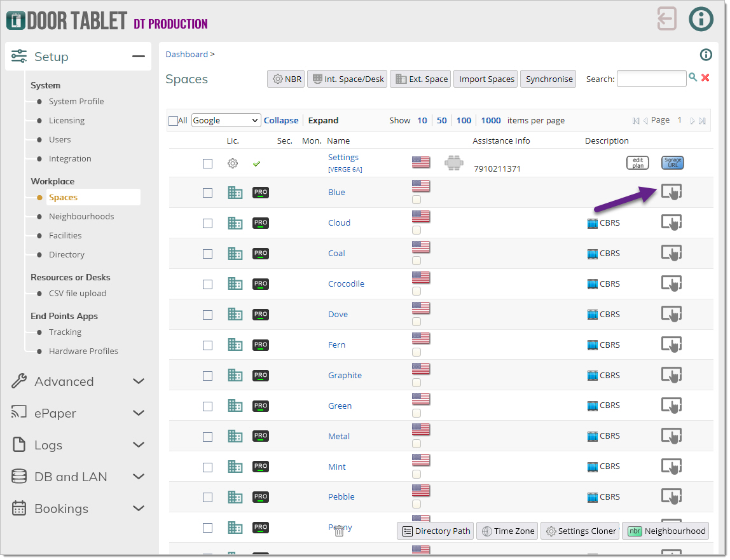
Task: Click into the Search text field
Action: click(651, 79)
